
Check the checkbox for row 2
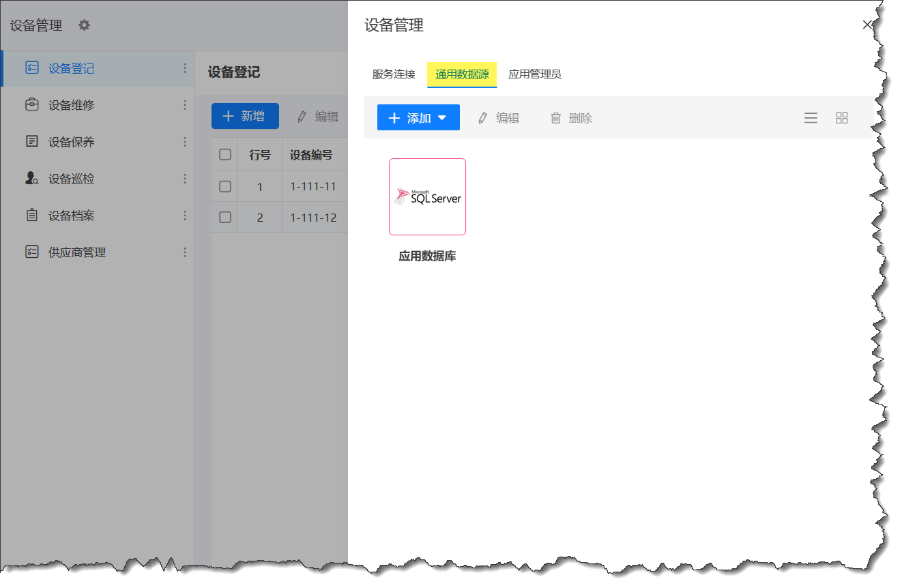tap(224, 217)
